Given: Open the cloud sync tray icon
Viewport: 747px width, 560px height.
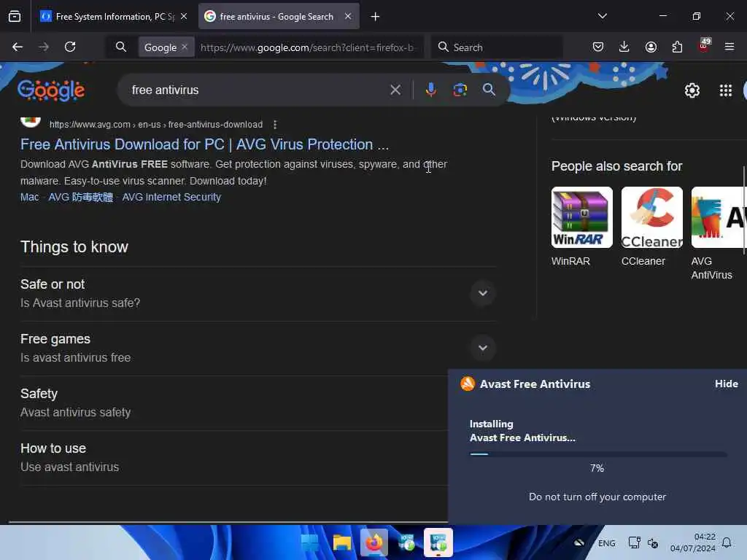Looking at the screenshot, I should (x=578, y=542).
